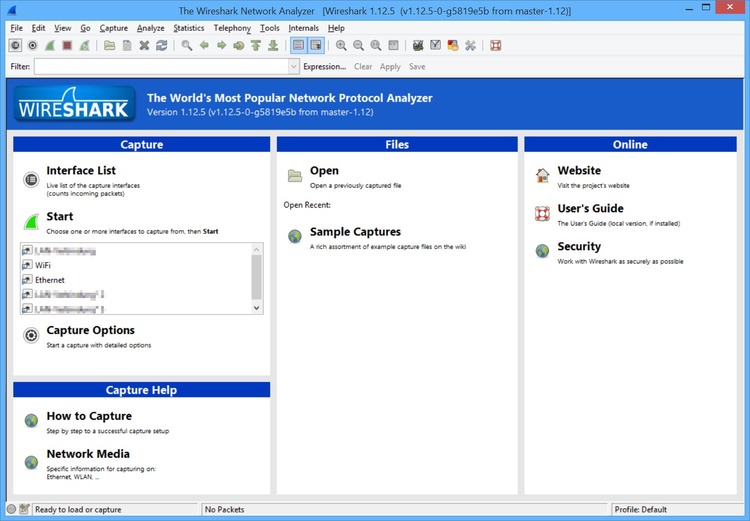The image size is (750, 521).
Task: Open a capture file from toolbar
Action: 110,45
